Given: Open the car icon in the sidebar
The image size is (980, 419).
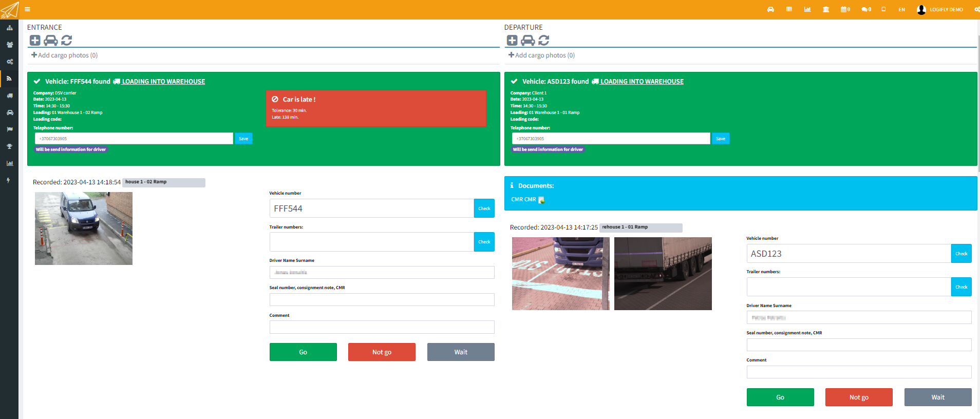Looking at the screenshot, I should [x=9, y=112].
